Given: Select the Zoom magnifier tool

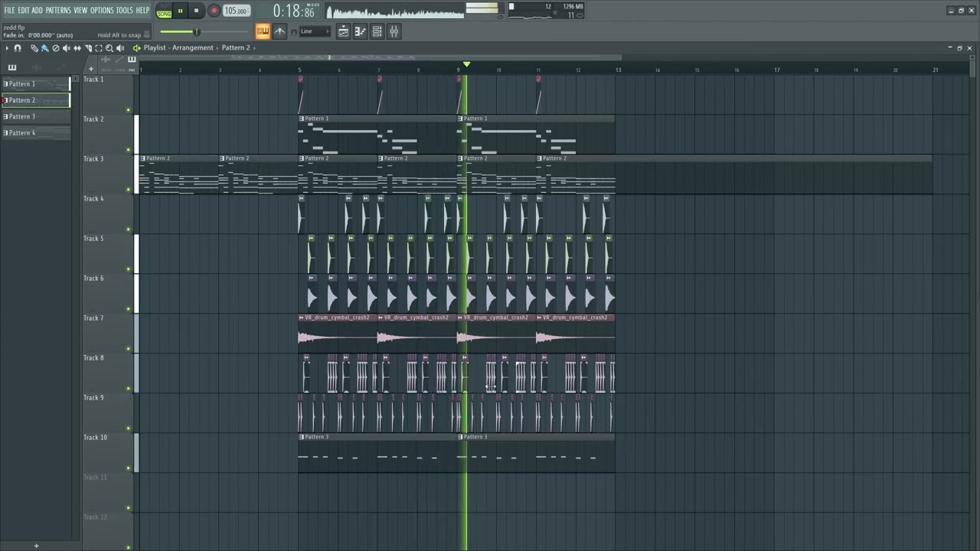Looking at the screenshot, I should (109, 48).
